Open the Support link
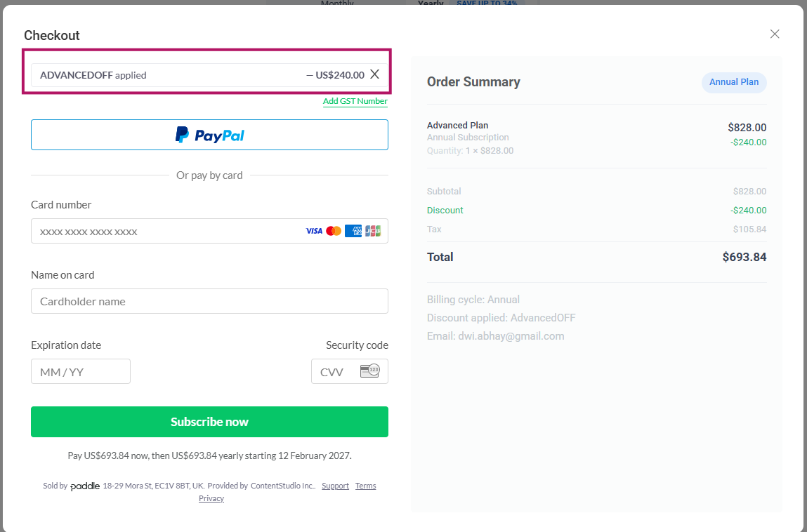 [335, 485]
